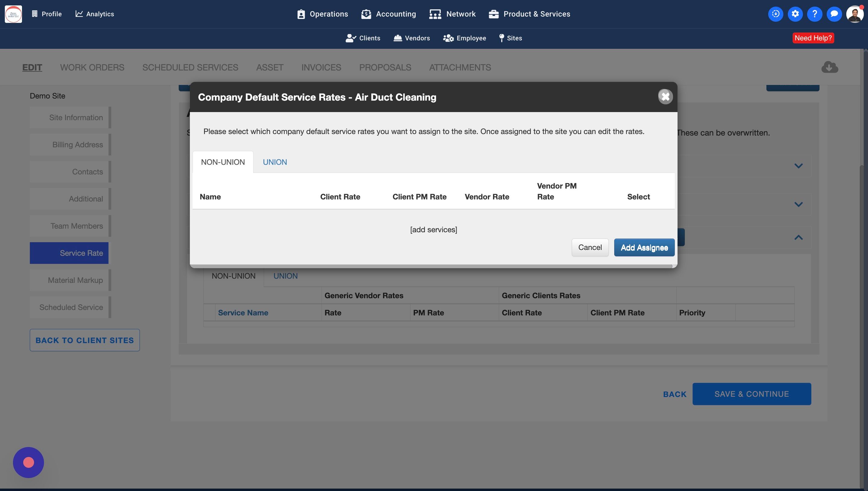Switch to the UNION tab in dialog

tap(275, 162)
